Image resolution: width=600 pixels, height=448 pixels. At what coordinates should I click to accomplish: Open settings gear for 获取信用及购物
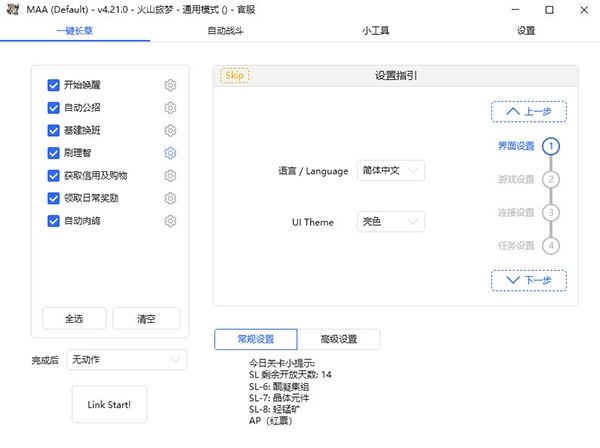click(x=170, y=176)
